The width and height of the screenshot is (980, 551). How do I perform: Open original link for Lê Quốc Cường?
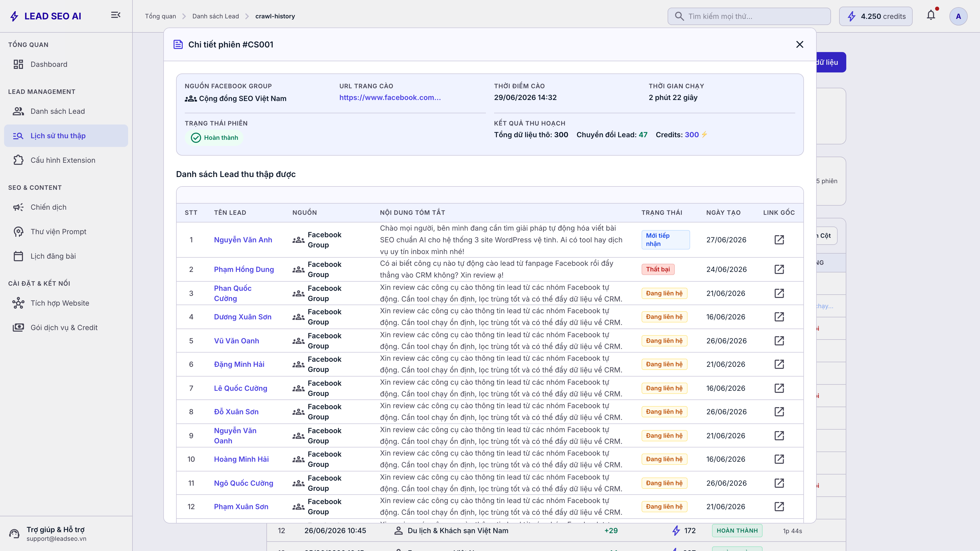tap(779, 388)
